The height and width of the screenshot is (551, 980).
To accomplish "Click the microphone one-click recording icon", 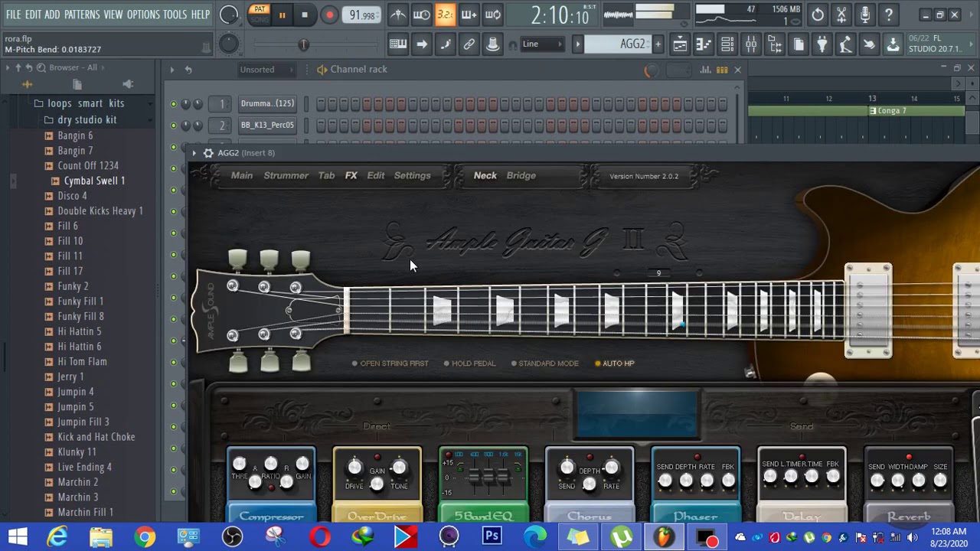I will (x=865, y=15).
